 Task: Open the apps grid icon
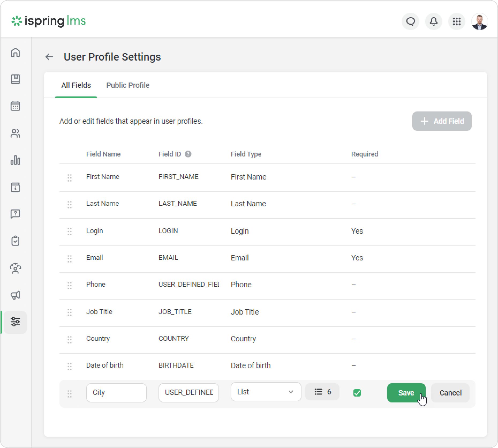457,21
